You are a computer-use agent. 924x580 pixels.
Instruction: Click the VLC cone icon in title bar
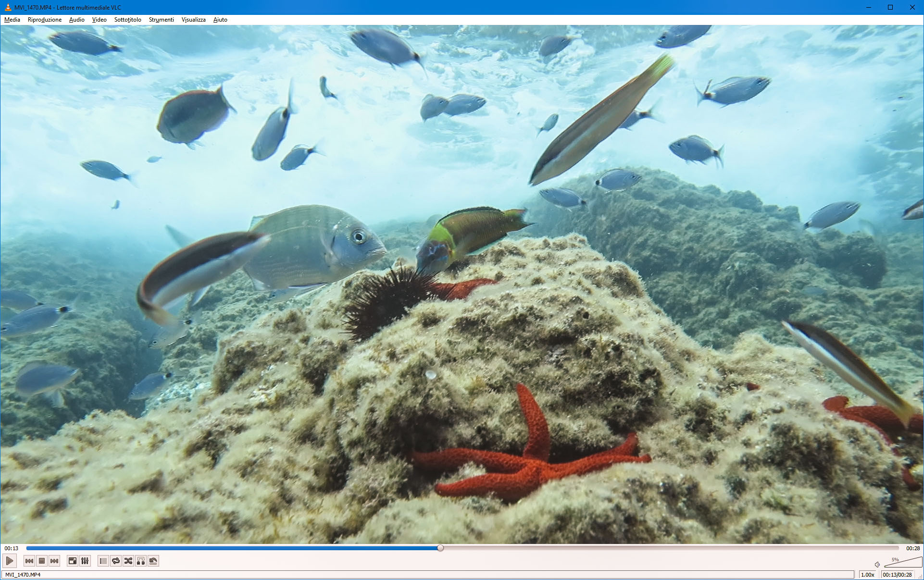pos(8,7)
